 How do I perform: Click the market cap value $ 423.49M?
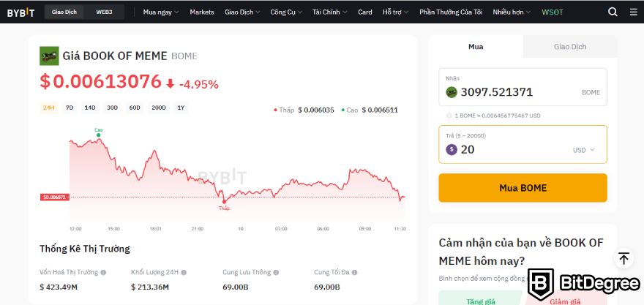59,287
